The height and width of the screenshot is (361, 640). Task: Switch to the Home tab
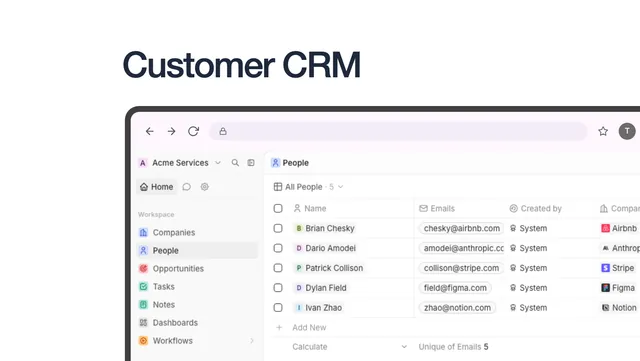click(x=157, y=187)
